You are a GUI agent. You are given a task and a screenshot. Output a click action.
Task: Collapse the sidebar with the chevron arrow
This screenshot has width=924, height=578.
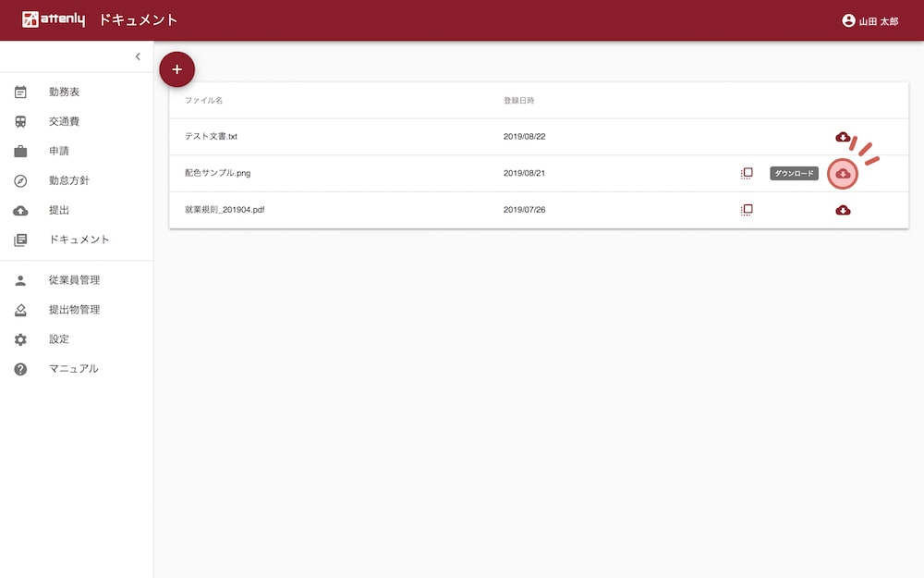[x=138, y=56]
